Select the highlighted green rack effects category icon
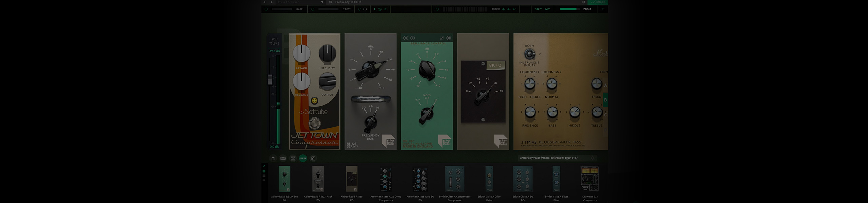The width and height of the screenshot is (868, 203). pyautogui.click(x=303, y=158)
